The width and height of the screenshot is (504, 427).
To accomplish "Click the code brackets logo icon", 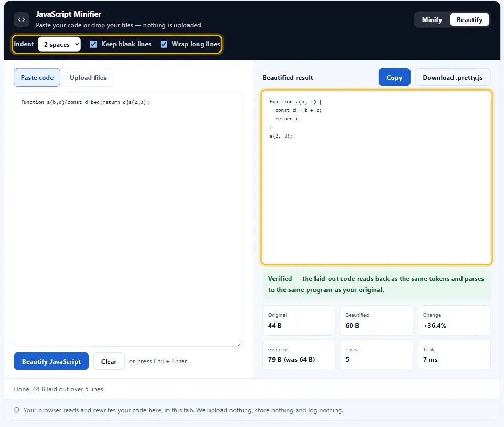I will point(22,19).
